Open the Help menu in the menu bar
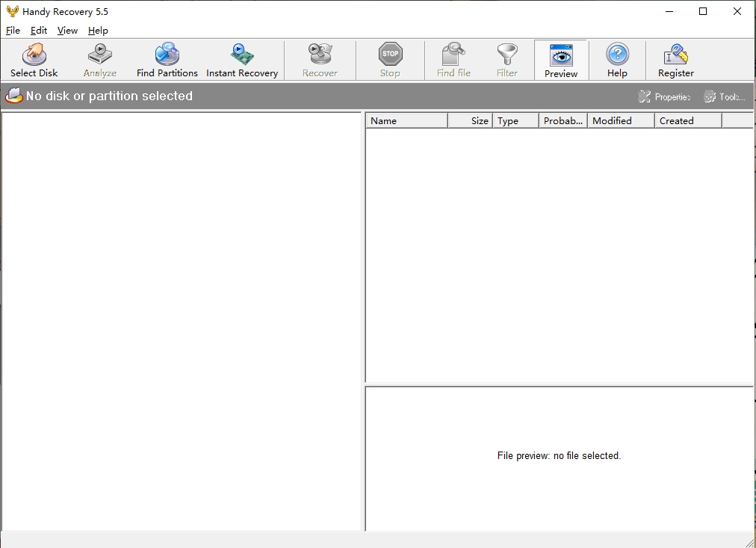Screen dimensions: 756x548 click(98, 31)
